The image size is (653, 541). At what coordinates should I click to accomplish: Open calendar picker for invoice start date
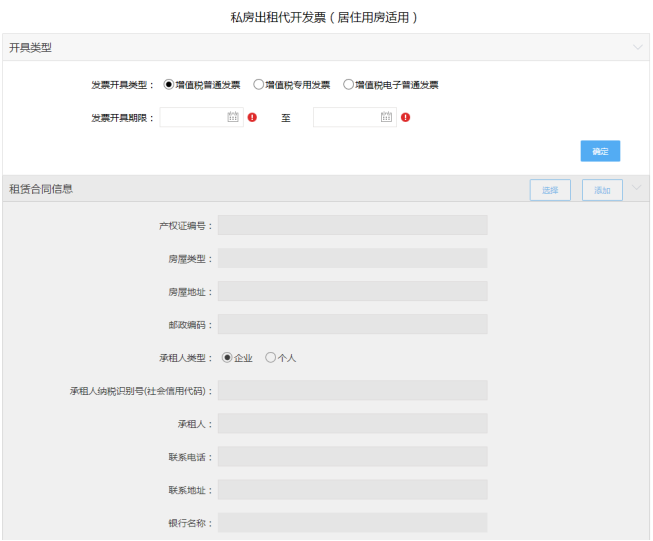(233, 117)
